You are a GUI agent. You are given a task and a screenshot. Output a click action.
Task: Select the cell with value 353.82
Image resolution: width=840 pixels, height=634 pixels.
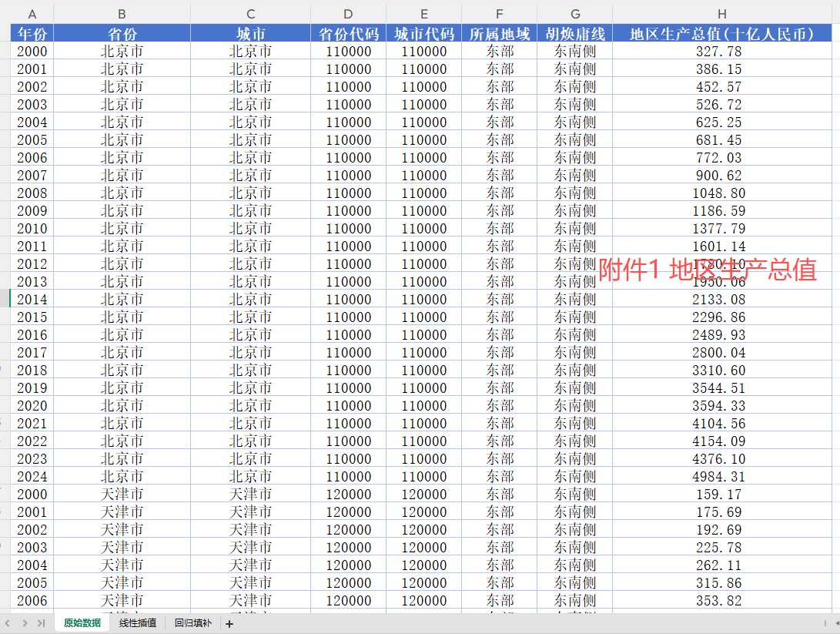(722, 599)
